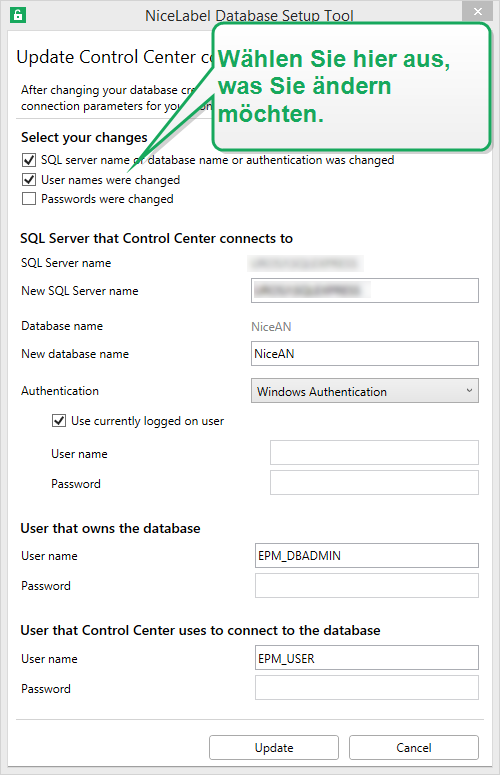Click the New SQL Server name field
This screenshot has height=775, width=500.
click(x=365, y=291)
